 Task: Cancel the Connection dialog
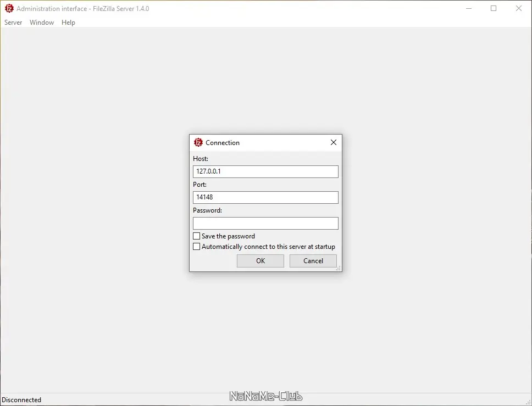(x=313, y=261)
